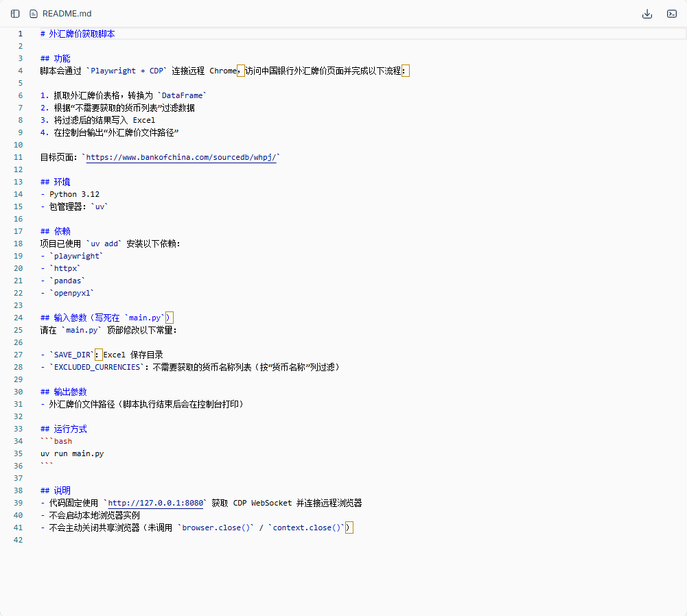Viewport: 687px width, 616px height.
Task: Click the 'uv' package manager code
Action: tap(100, 206)
